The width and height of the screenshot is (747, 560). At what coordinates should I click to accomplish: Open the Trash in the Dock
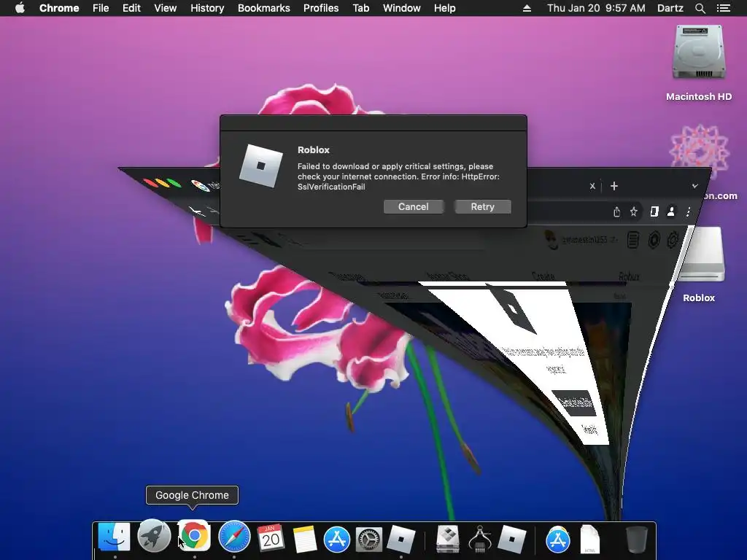point(636,540)
